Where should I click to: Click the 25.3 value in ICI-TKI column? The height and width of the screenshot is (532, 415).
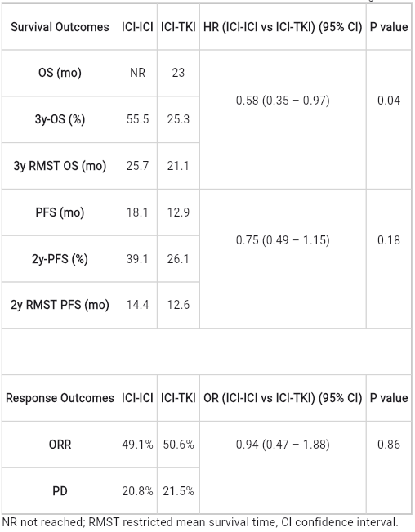178,119
